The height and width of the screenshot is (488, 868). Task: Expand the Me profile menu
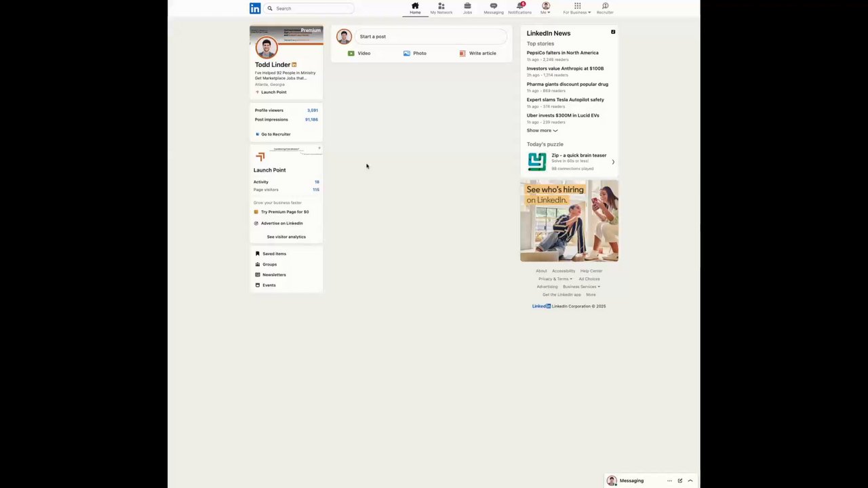point(545,8)
